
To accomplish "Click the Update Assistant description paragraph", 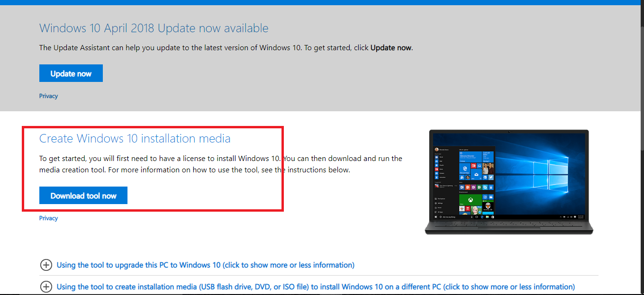I will [x=226, y=48].
